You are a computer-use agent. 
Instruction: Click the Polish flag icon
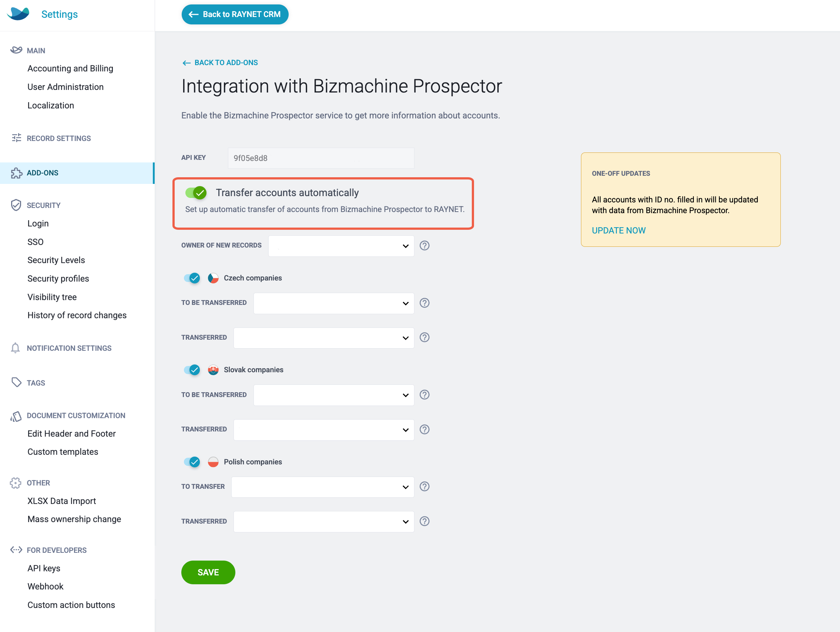pyautogui.click(x=213, y=462)
